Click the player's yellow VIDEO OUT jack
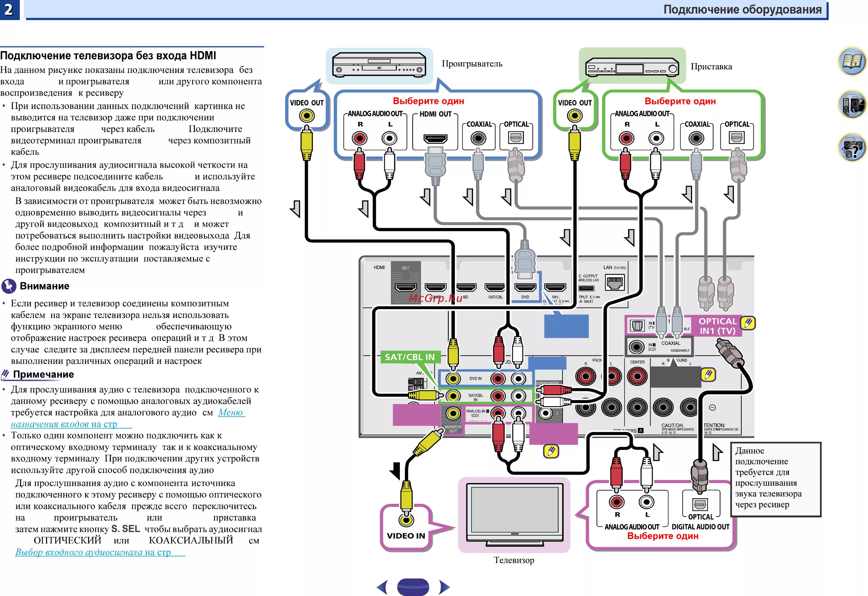This screenshot has width=868, height=596. point(307,116)
